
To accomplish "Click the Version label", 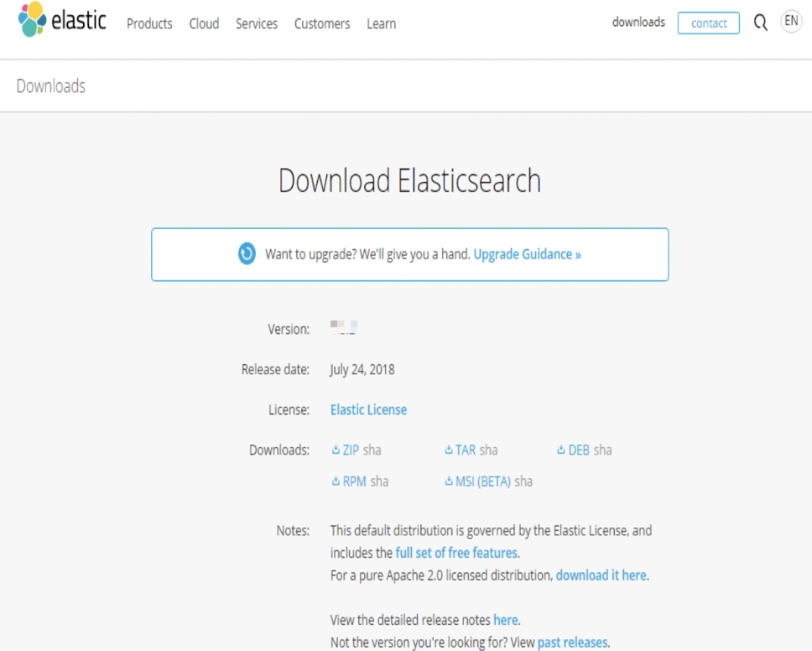I will (x=289, y=329).
